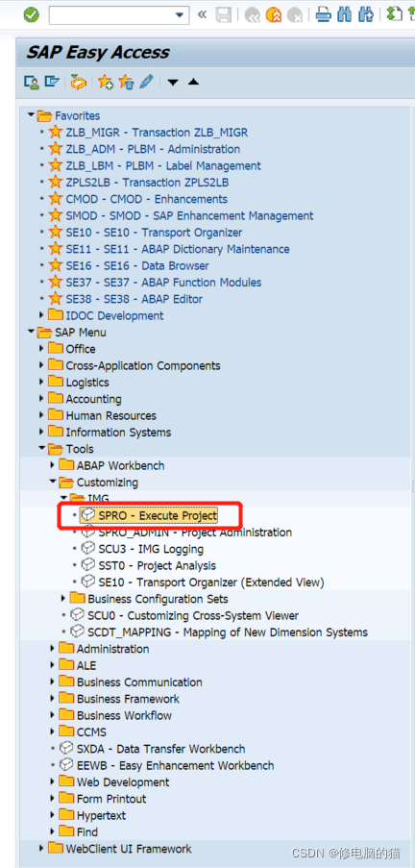Collapse the Favorites folder
Screen dimensions: 415x868
coord(31,116)
